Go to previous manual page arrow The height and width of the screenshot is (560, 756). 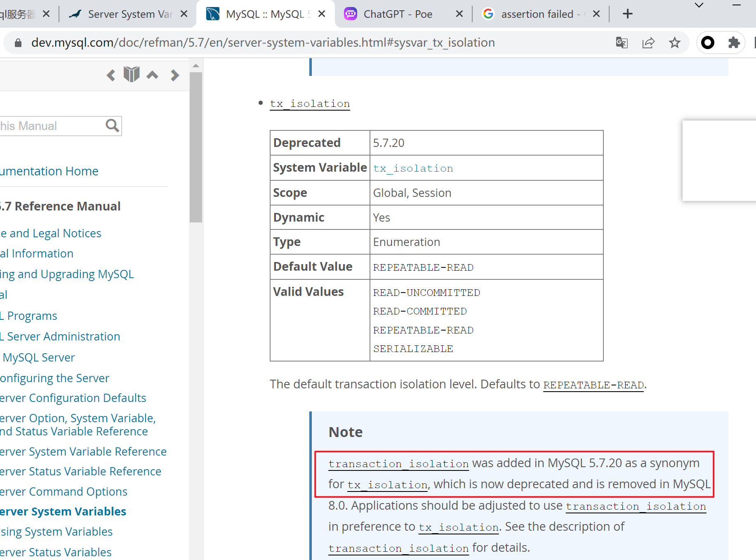point(111,76)
